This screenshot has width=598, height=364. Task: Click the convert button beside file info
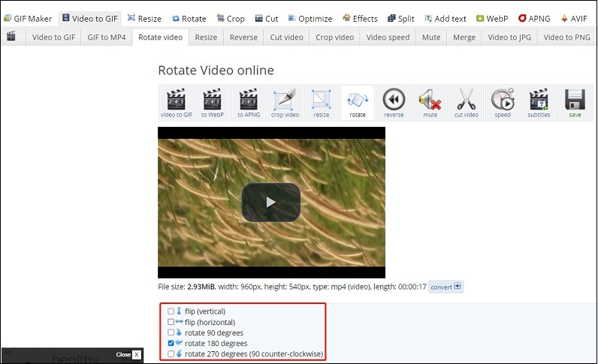tap(446, 287)
